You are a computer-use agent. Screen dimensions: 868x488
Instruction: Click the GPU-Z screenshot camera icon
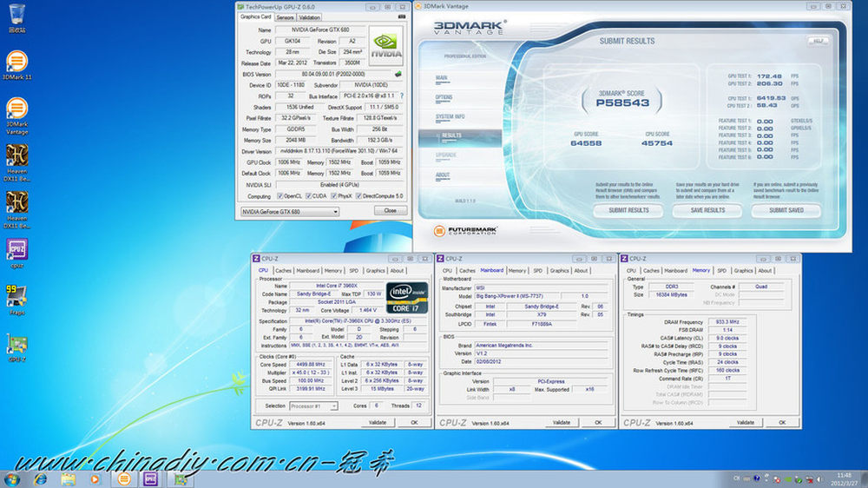(x=402, y=17)
